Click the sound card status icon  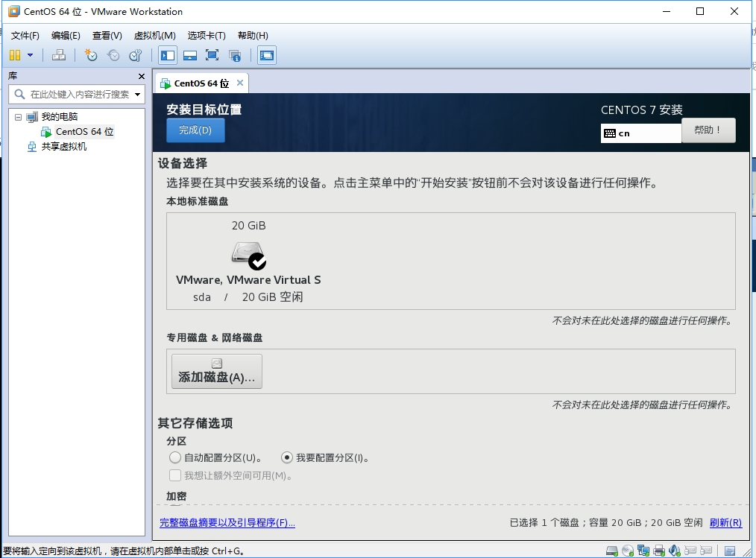[x=675, y=551]
